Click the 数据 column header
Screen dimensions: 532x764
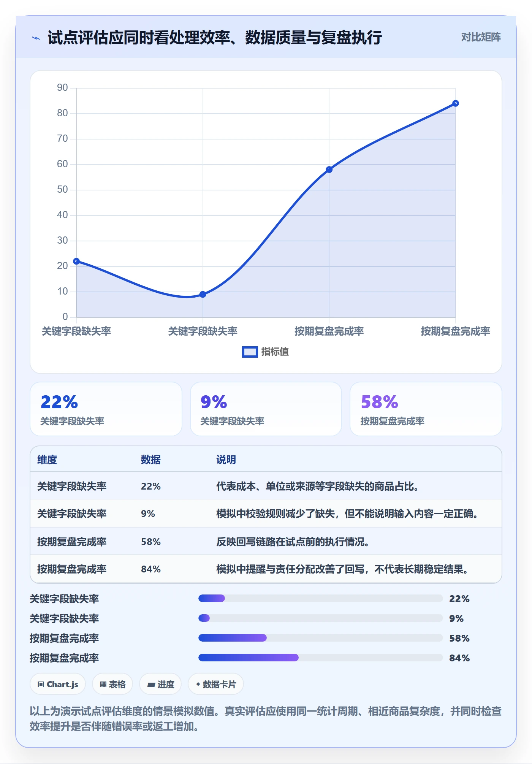coord(151,460)
